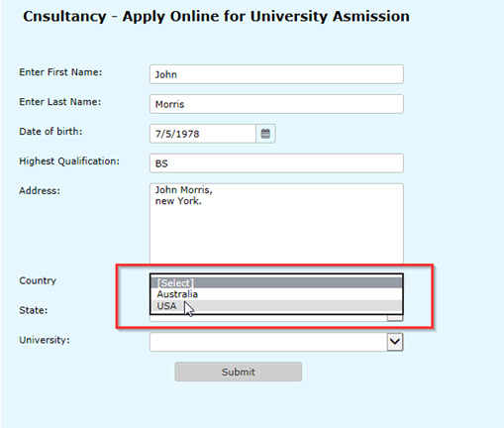This screenshot has width=504, height=428.
Task: Focus the First Name field containing John
Action: pos(276,74)
